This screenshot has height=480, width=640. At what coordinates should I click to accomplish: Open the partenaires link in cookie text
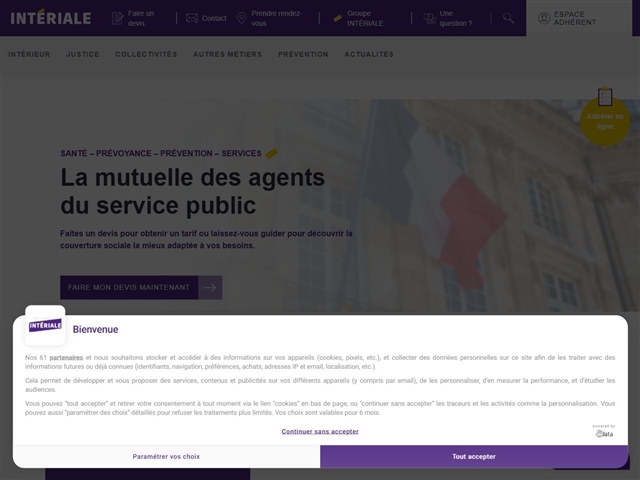66,358
